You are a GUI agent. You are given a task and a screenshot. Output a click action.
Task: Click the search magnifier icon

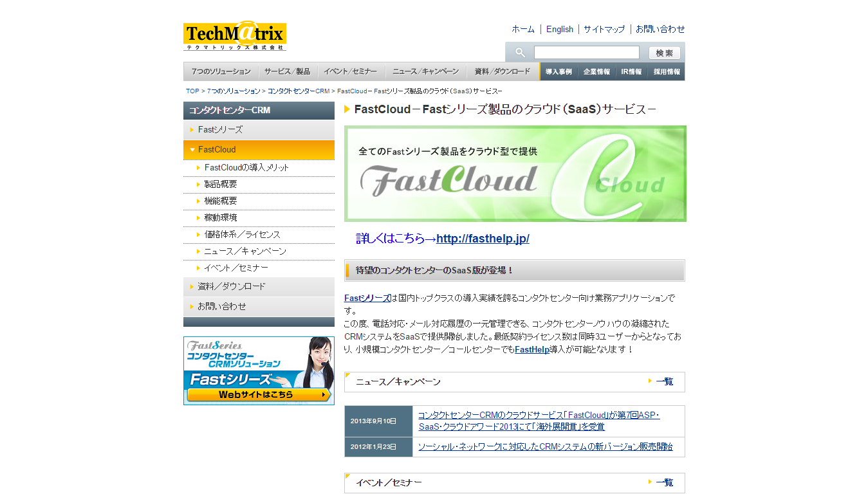(x=521, y=53)
